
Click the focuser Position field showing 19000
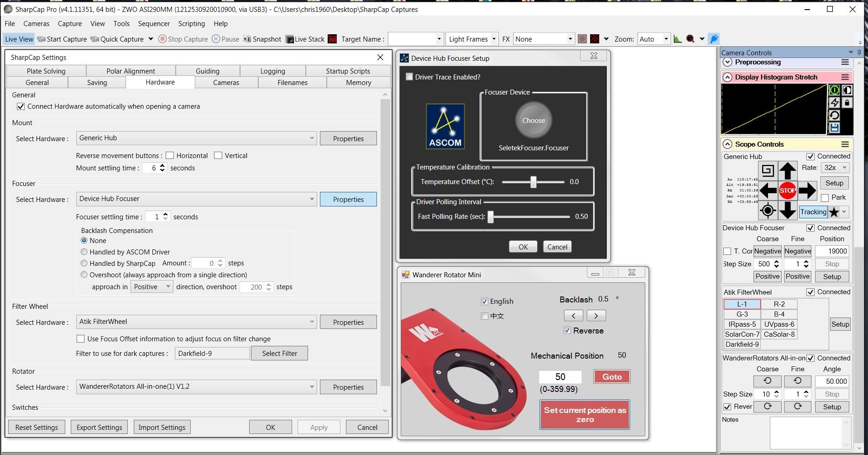[x=832, y=251]
